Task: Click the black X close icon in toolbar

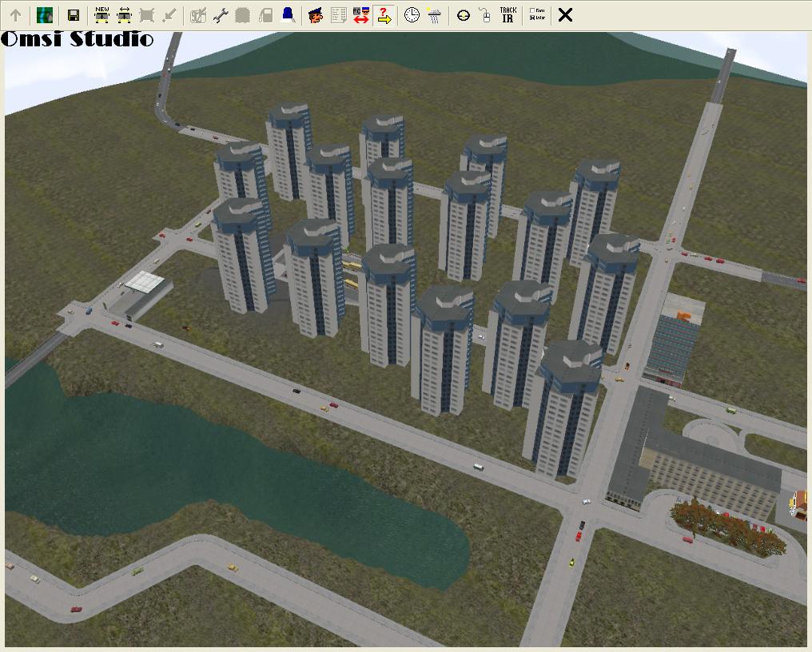Action: click(x=565, y=15)
